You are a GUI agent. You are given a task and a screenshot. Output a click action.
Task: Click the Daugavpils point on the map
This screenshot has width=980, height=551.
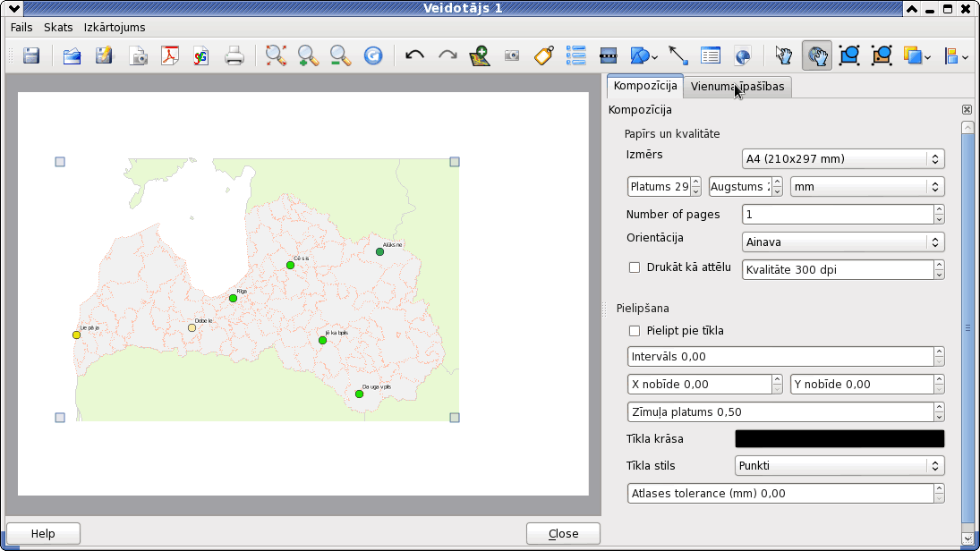point(360,394)
